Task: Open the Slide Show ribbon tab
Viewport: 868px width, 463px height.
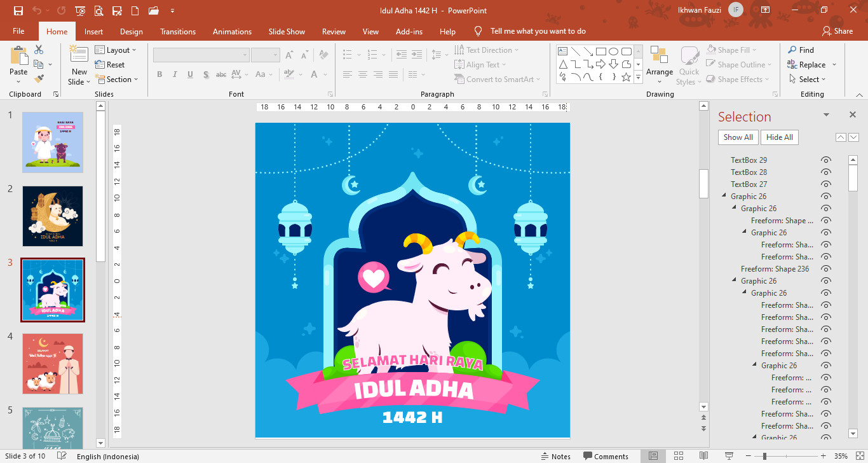Action: click(x=287, y=31)
